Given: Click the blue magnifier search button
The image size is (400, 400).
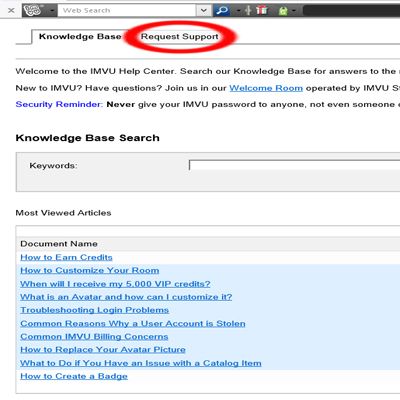Looking at the screenshot, I should point(222,10).
